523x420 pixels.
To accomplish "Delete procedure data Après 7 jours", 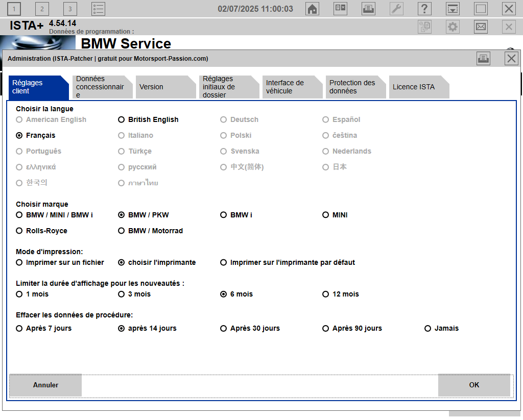I will tap(44, 328).
